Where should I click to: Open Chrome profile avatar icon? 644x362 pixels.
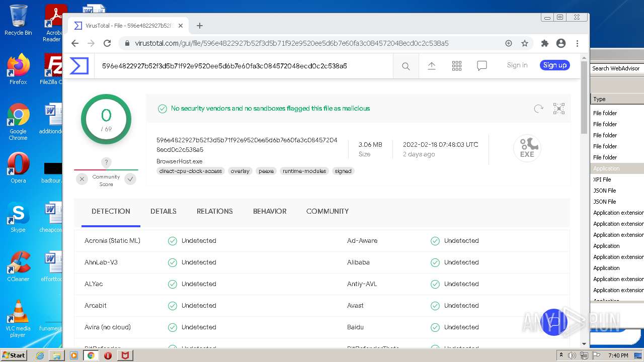(x=561, y=43)
